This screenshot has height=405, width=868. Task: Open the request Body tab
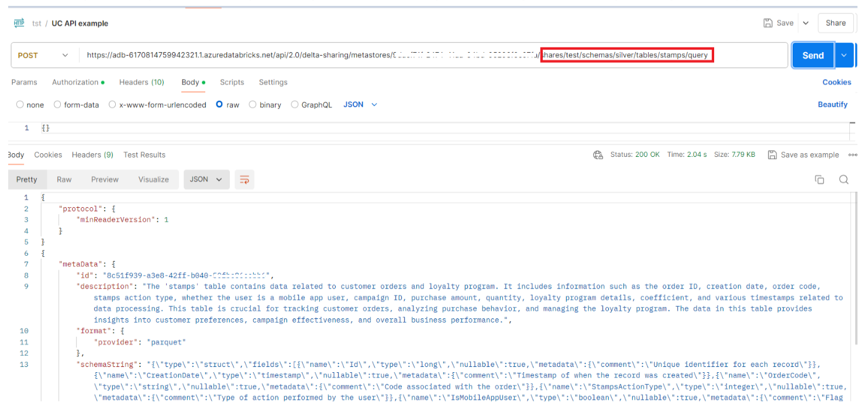click(193, 83)
